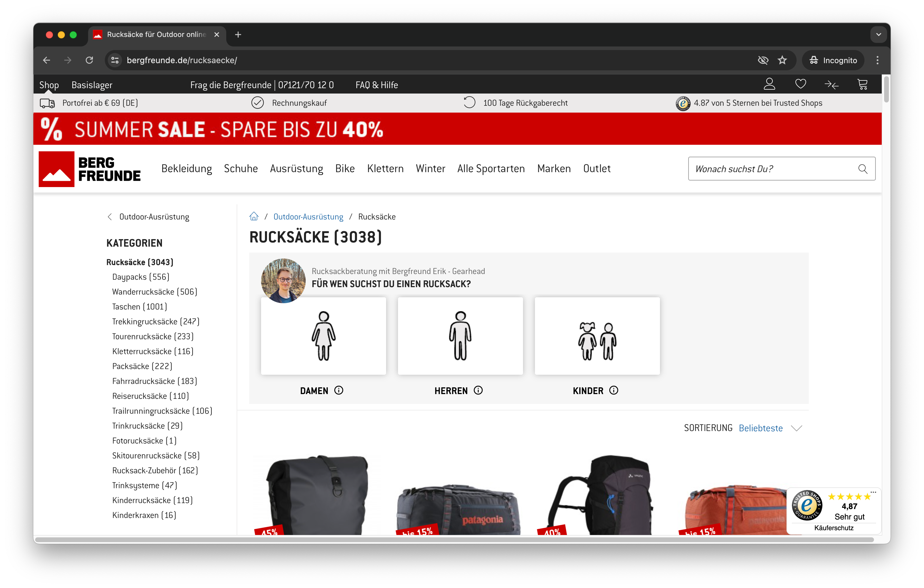This screenshot has height=588, width=924.
Task: Open the tab search dropdown arrow
Action: point(879,35)
